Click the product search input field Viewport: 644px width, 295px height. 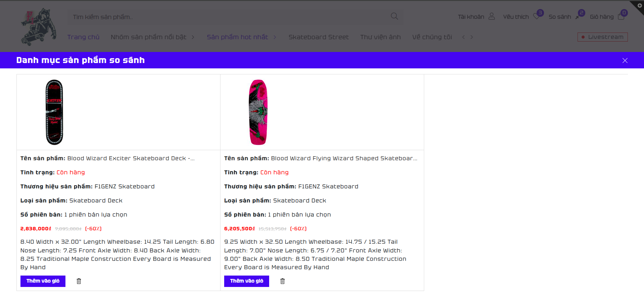point(228,17)
